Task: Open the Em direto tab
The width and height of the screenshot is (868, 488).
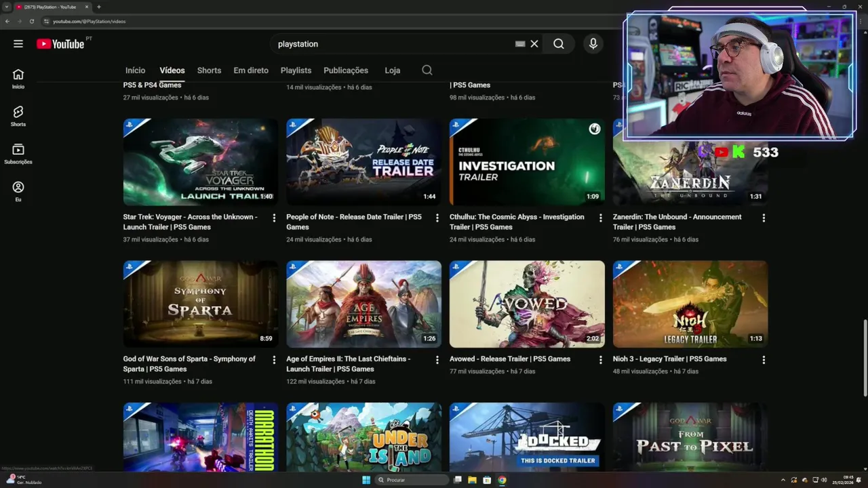Action: point(251,70)
